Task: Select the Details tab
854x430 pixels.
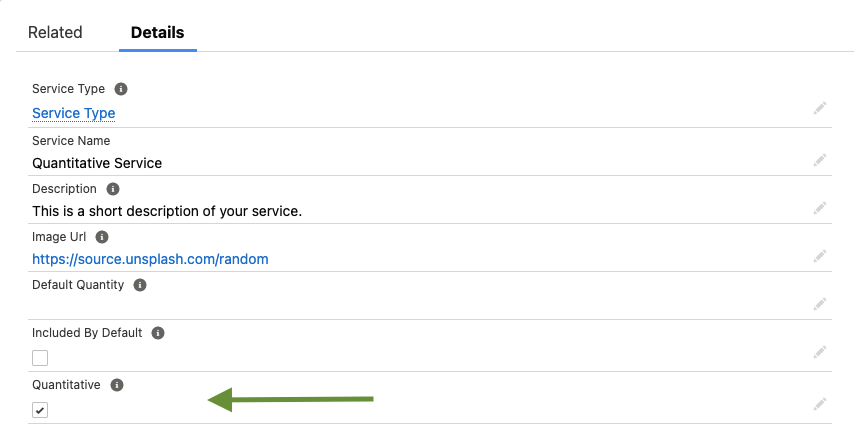Action: 157,32
